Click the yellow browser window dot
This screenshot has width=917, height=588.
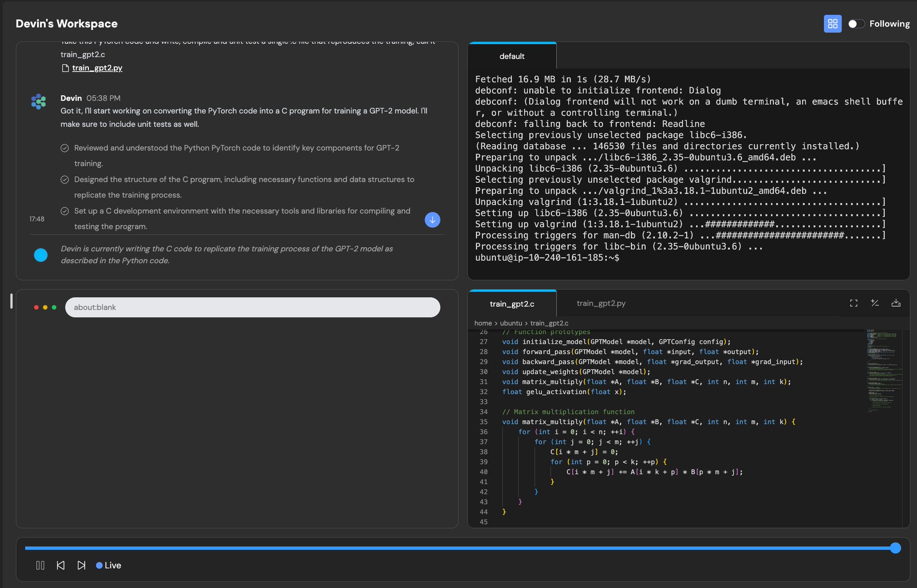tap(45, 307)
